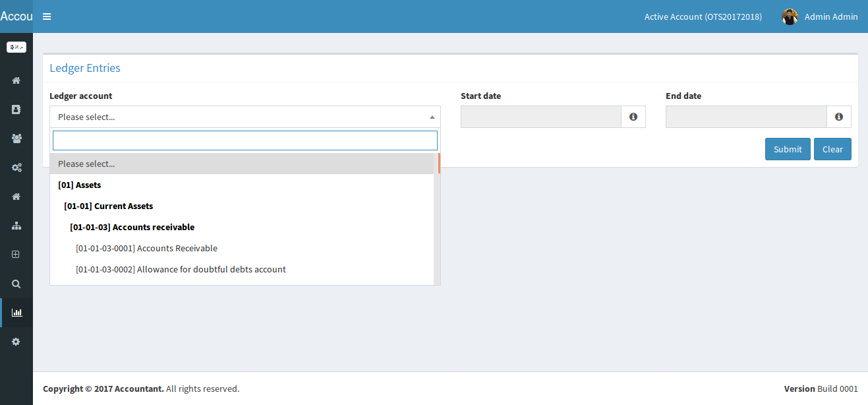Image resolution: width=868 pixels, height=405 pixels.
Task: Click the End date input field
Action: pyautogui.click(x=746, y=117)
